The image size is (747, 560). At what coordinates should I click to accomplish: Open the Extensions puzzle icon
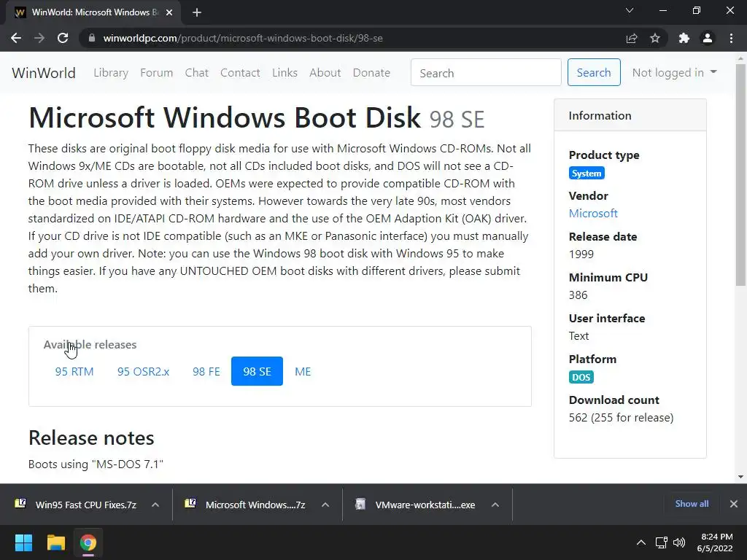[684, 38]
